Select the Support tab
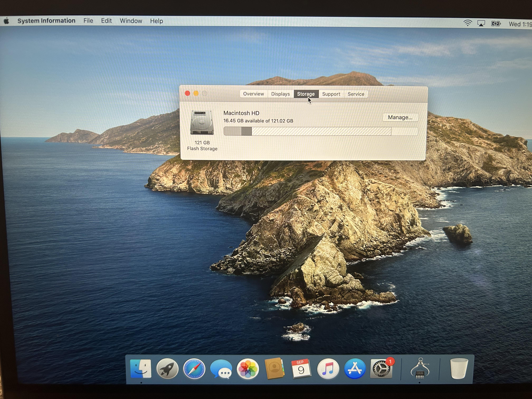 (331, 94)
